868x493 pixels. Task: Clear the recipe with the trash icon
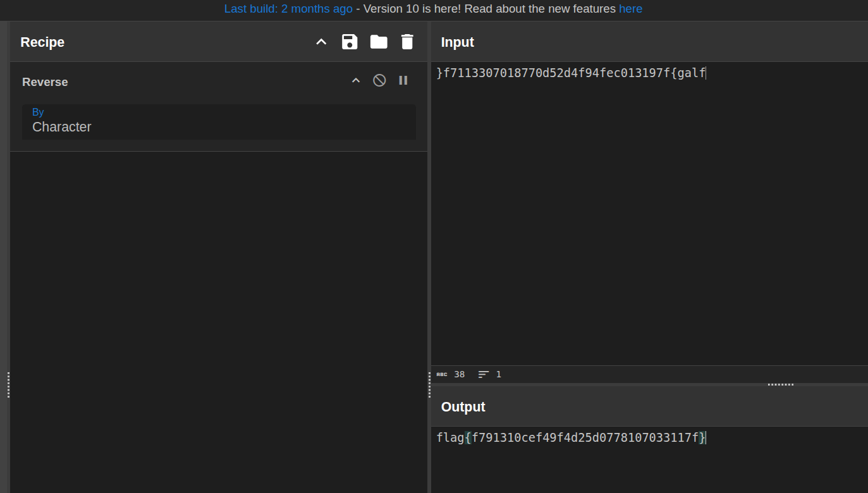pos(406,41)
